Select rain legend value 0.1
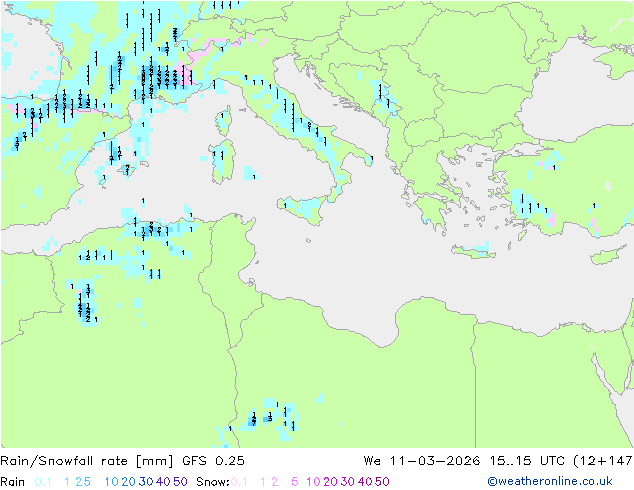This screenshot has height=490, width=634. [43, 482]
